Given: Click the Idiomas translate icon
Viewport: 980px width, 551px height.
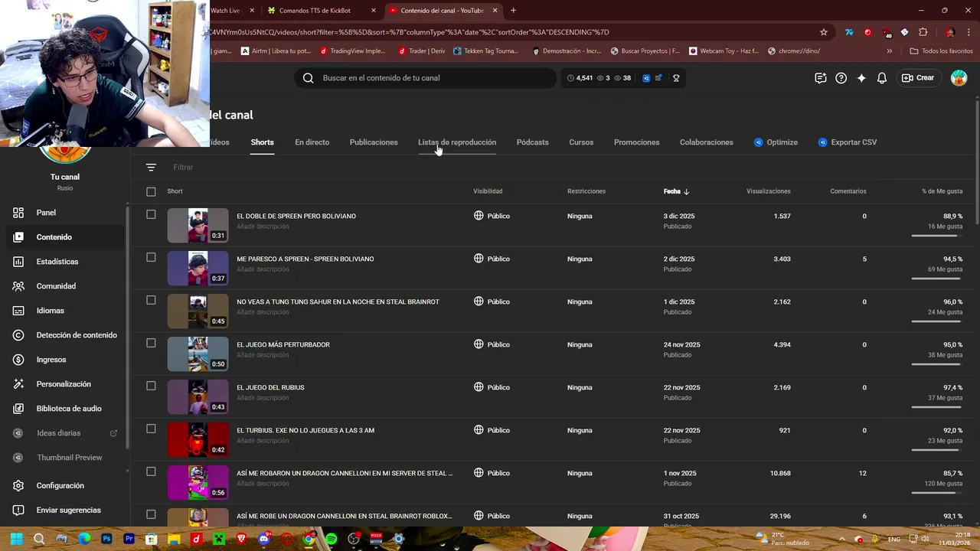Looking at the screenshot, I should [x=18, y=311].
